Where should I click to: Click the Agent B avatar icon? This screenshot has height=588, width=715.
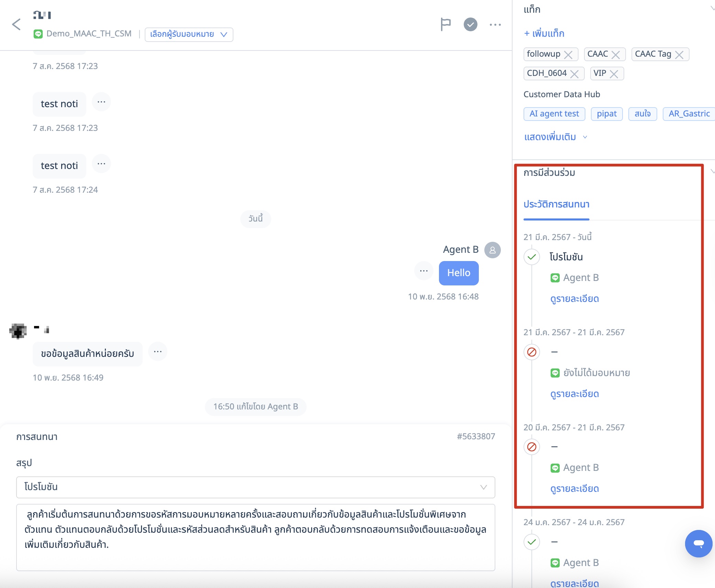(492, 250)
